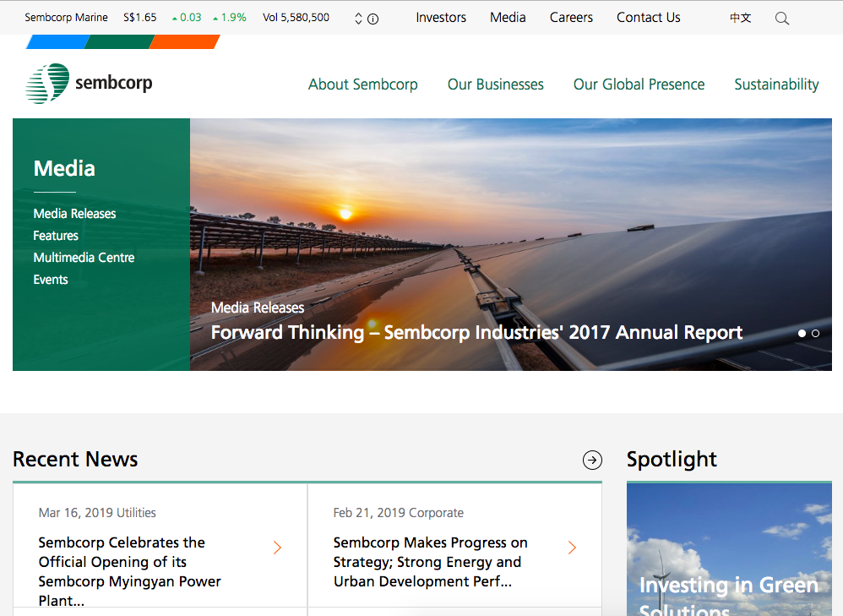843x616 pixels.
Task: Click the Sembcorp Marine ticker name
Action: pos(66,18)
